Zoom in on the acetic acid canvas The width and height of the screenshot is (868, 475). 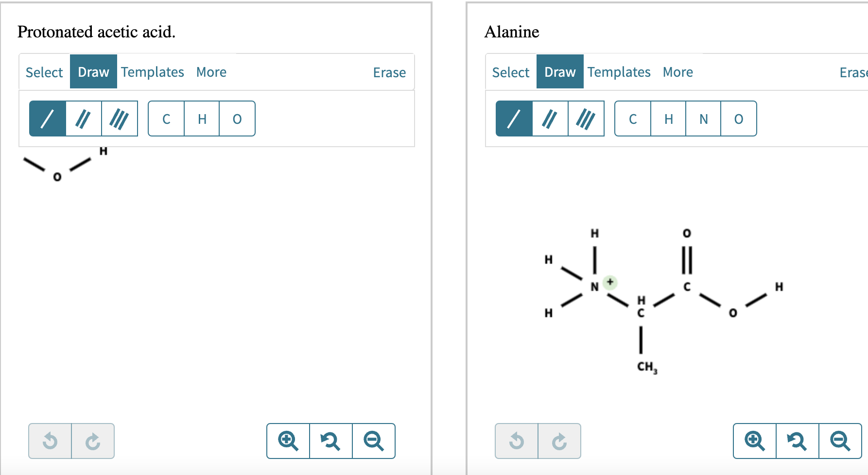coord(288,441)
